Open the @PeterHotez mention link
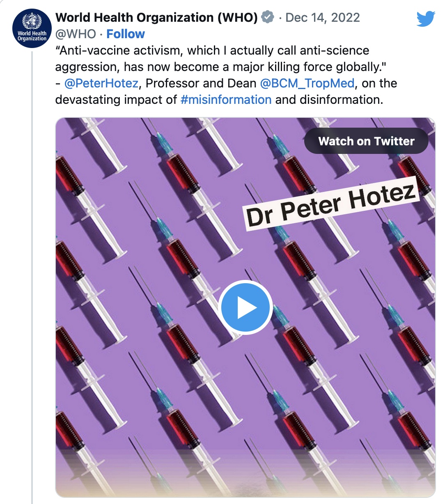Image resolution: width=445 pixels, height=504 pixels. tap(101, 83)
